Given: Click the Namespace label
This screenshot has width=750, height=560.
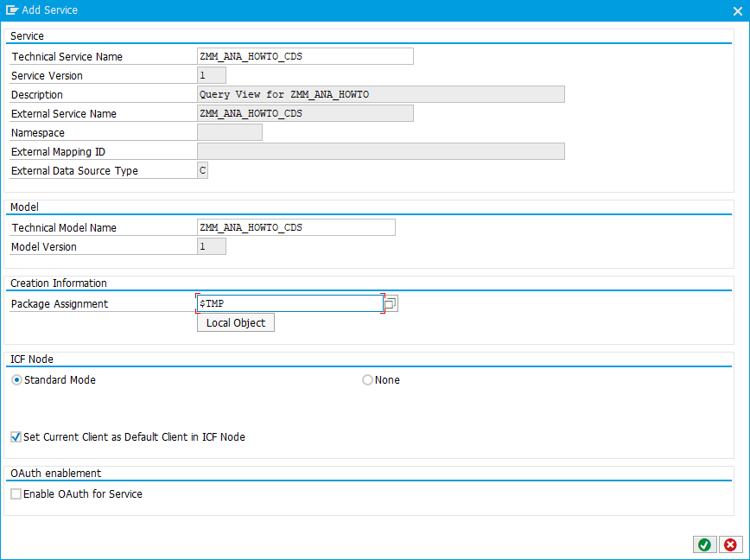Looking at the screenshot, I should [38, 133].
